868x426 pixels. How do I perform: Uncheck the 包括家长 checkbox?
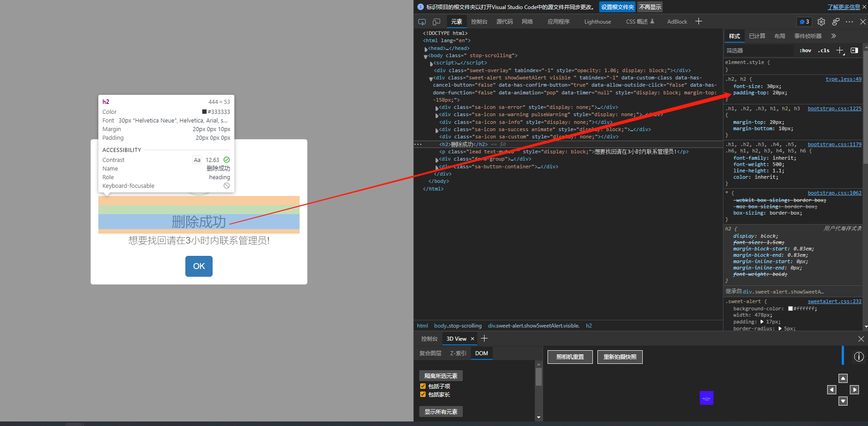click(423, 395)
